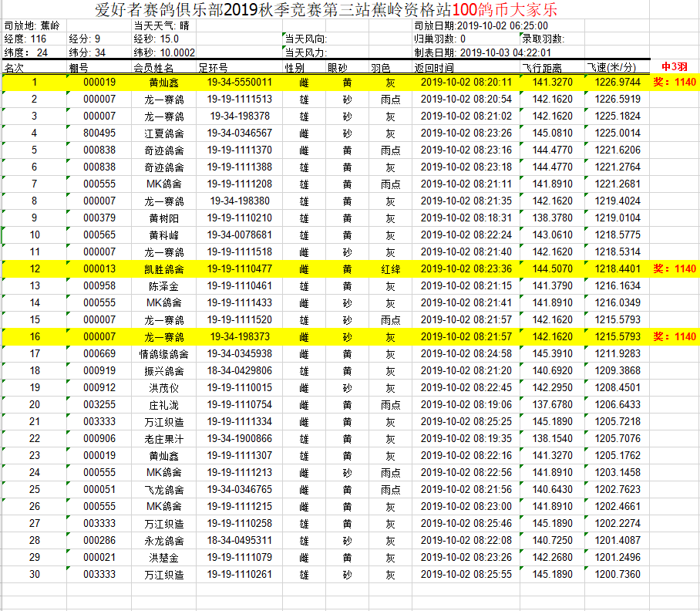Click distance value 143.0610
The height and width of the screenshot is (611, 700).
(552, 235)
